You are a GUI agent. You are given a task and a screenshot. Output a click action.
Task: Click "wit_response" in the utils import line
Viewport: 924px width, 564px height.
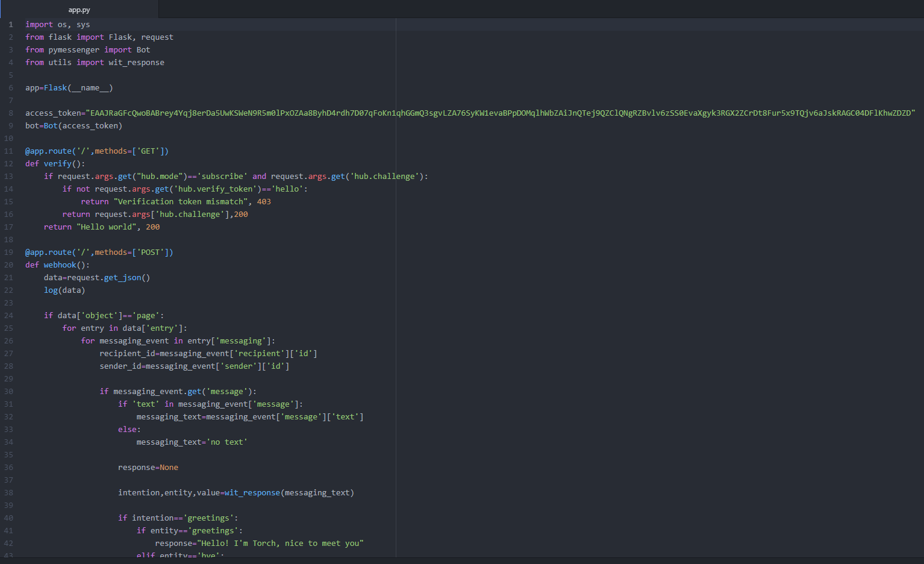[137, 63]
